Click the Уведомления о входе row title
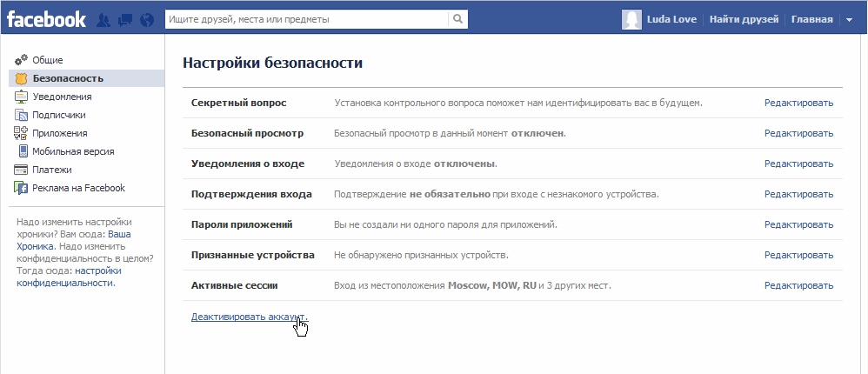This screenshot has width=868, height=374. pyautogui.click(x=248, y=164)
